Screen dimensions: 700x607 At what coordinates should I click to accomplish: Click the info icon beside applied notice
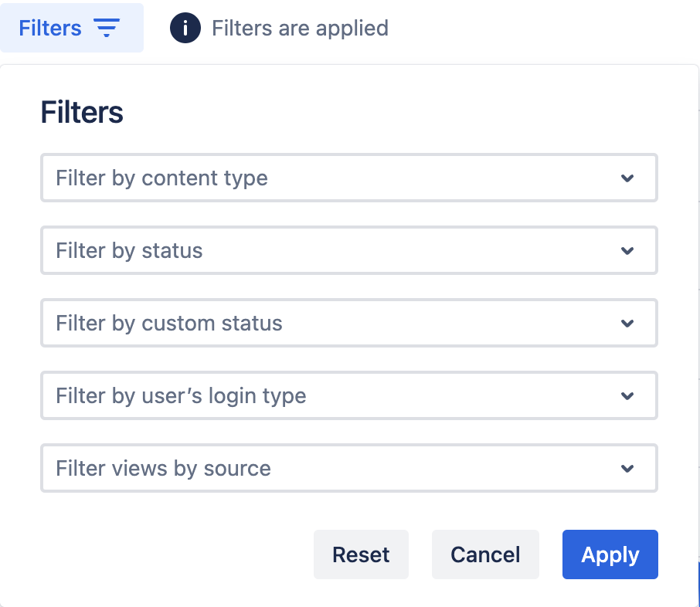pyautogui.click(x=185, y=29)
